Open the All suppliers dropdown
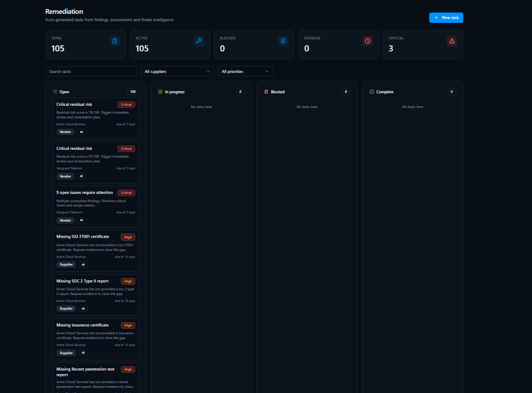This screenshot has width=532, height=393. [177, 71]
